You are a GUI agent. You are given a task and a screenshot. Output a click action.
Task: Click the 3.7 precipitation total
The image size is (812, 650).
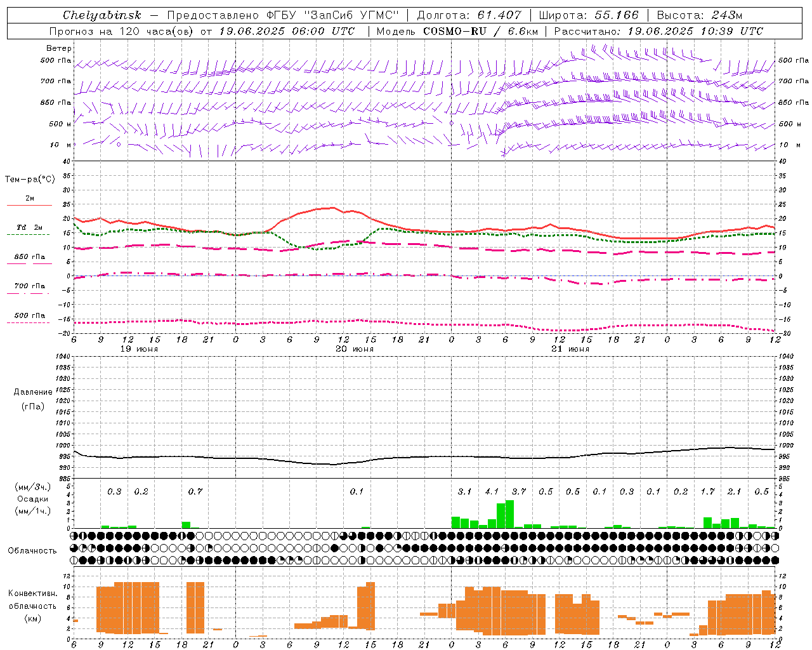519,491
